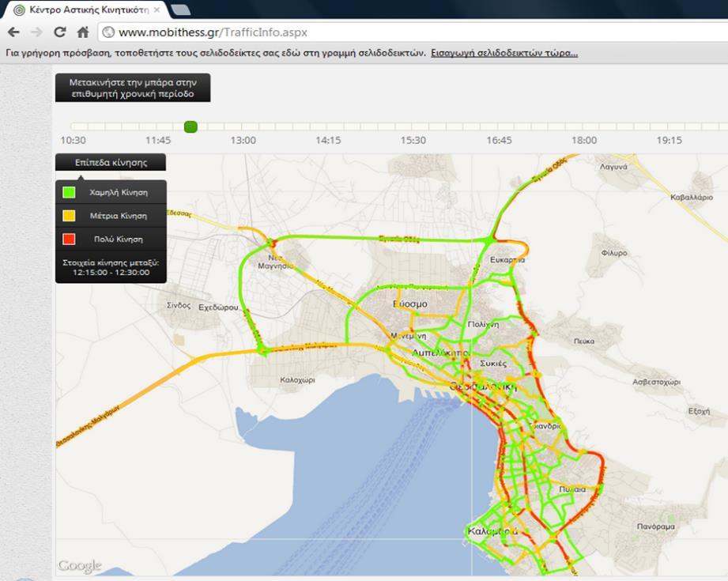Click the 16:45 label on the timeline
The height and width of the screenshot is (581, 728).
point(499,140)
